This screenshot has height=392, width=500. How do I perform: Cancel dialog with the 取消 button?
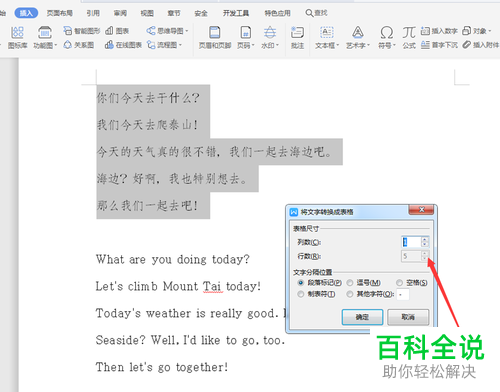tap(408, 317)
